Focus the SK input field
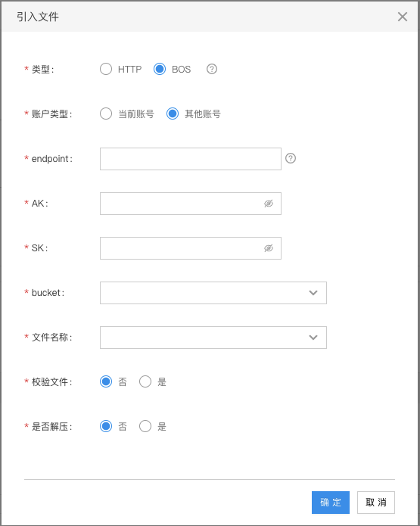The height and width of the screenshot is (526, 420). point(191,248)
